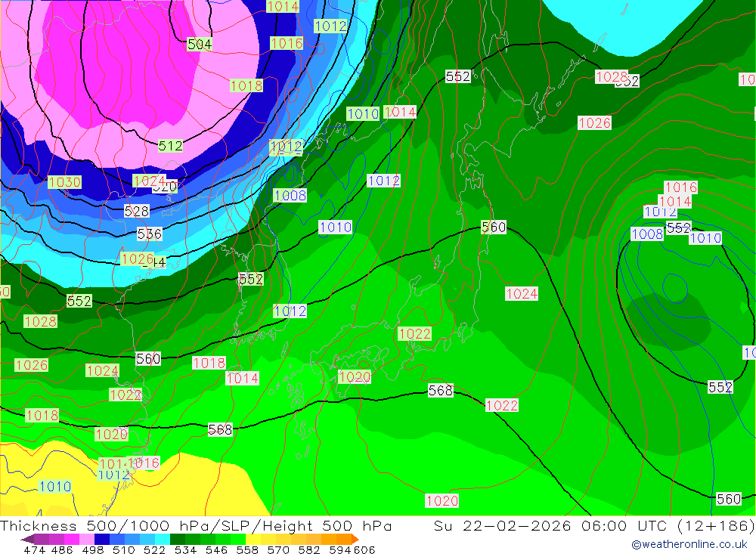756x554 pixels.
Task: Click legend value 594
Action: [340, 549]
